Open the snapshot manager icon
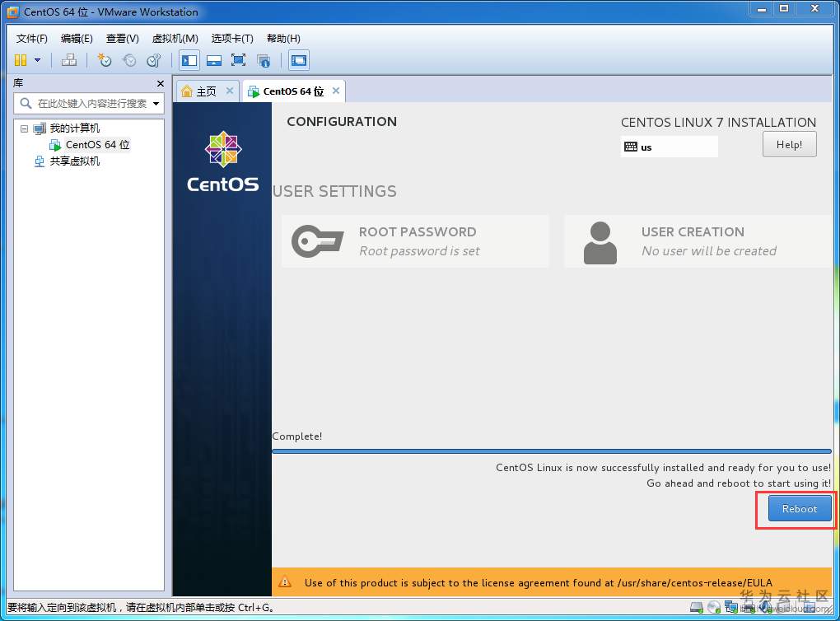840x621 pixels. (154, 60)
